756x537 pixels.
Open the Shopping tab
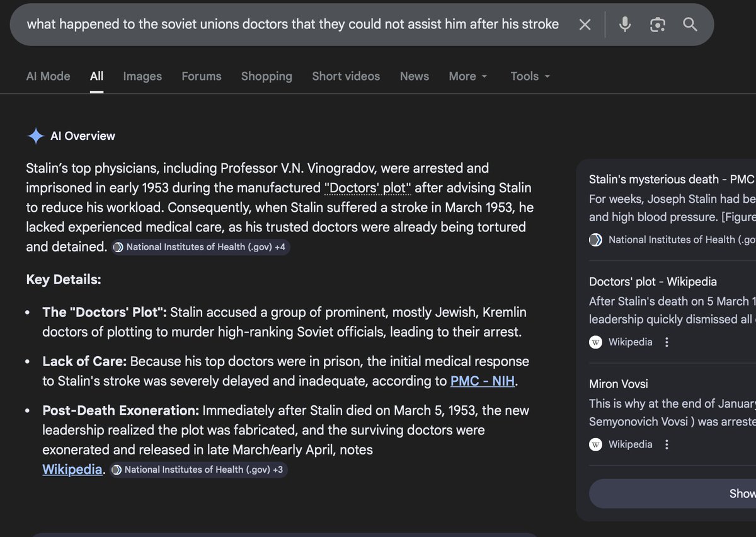point(266,76)
